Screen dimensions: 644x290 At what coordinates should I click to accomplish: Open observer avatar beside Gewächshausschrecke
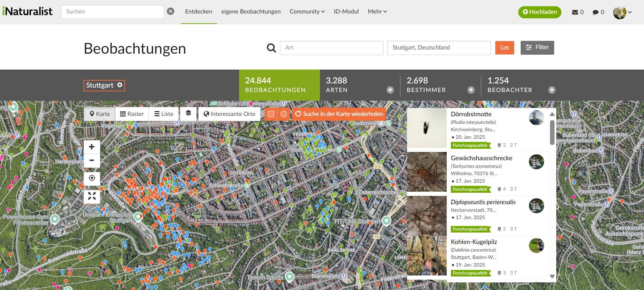536,162
